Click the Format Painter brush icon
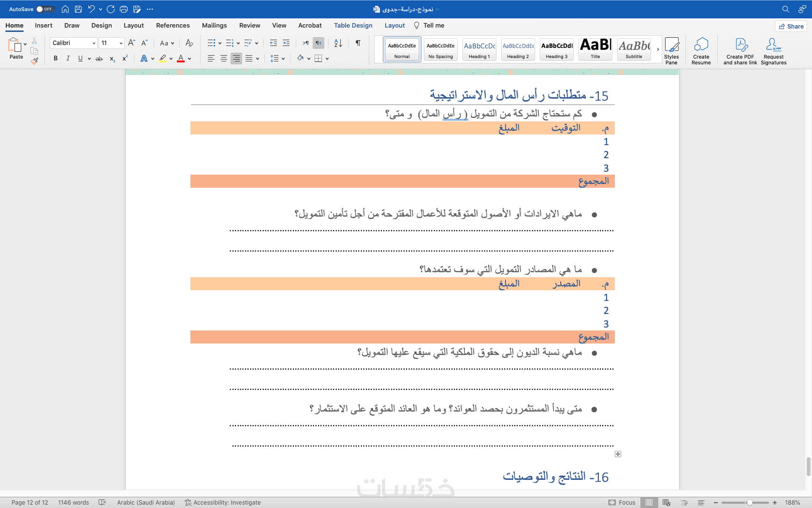 pos(34,61)
